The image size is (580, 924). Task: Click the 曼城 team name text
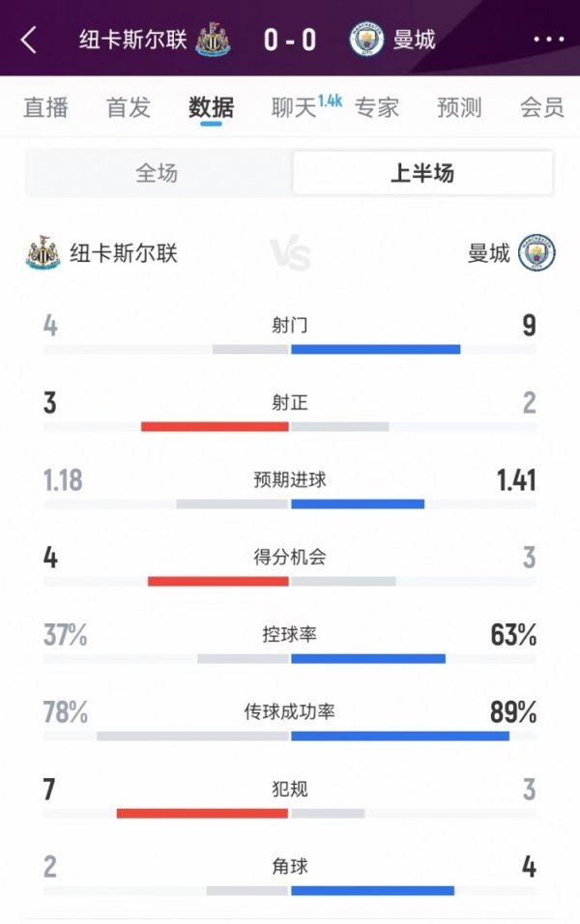pos(414,40)
